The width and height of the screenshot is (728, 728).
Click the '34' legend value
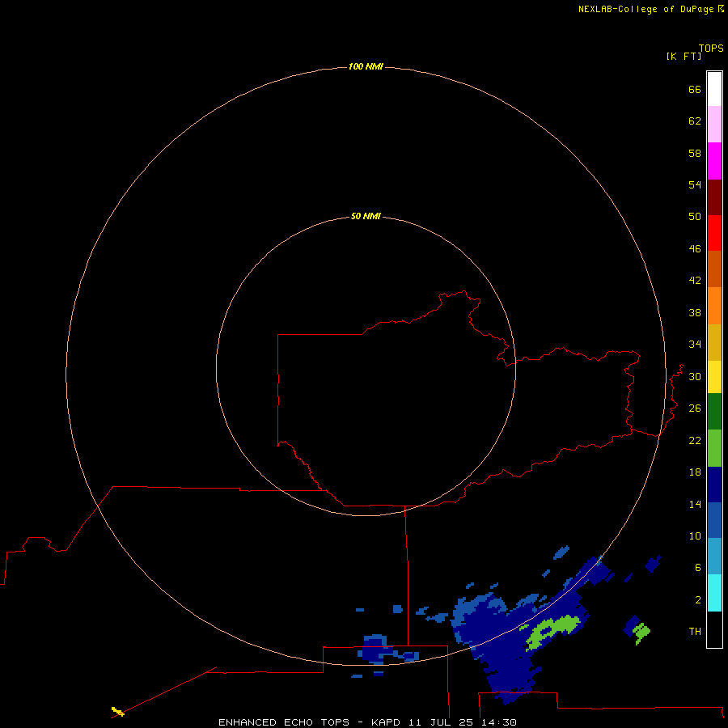695,345
